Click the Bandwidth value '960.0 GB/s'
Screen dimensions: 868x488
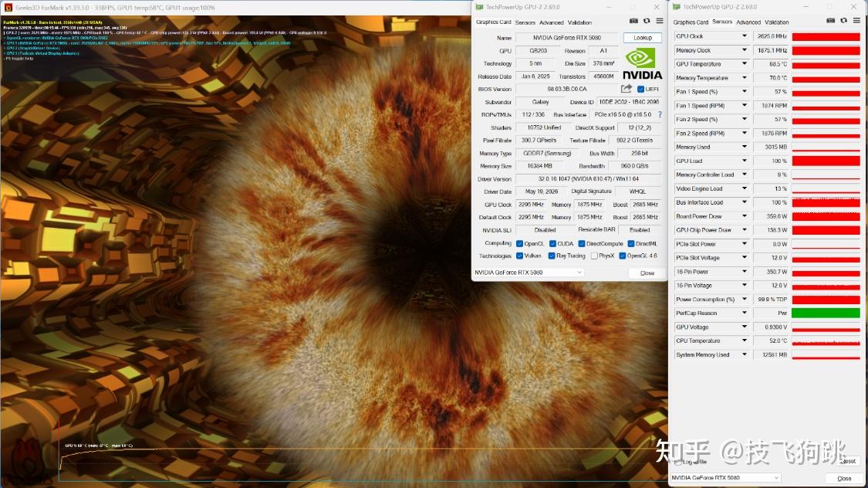(634, 166)
